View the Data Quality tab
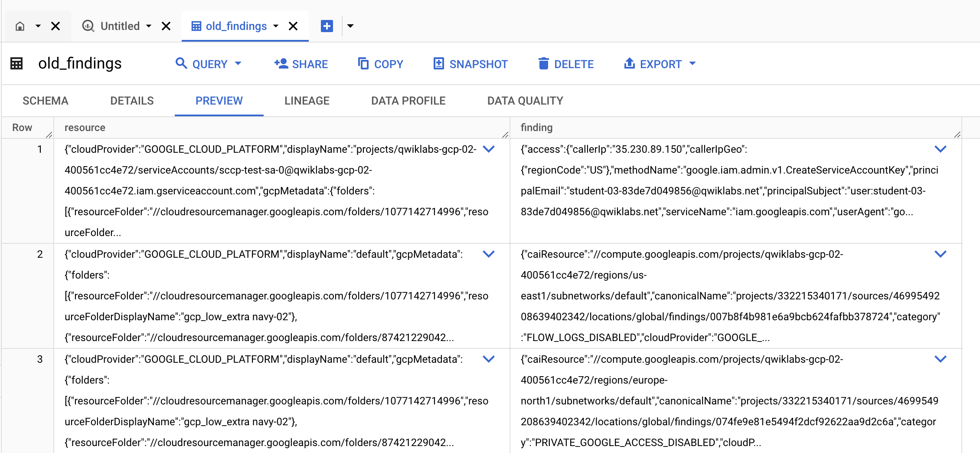Viewport: 980px width, 453px height. (525, 101)
